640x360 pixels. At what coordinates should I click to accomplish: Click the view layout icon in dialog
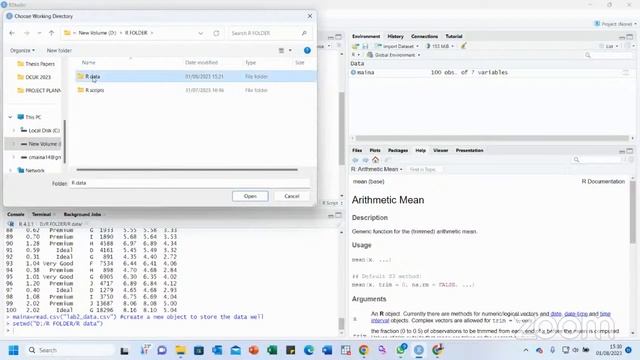click(281, 50)
